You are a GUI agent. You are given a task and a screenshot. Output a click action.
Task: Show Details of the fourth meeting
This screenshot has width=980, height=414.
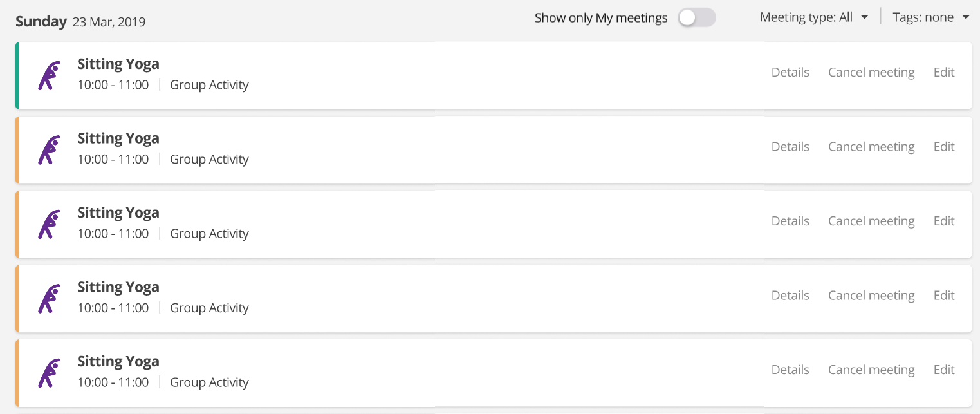coord(790,296)
